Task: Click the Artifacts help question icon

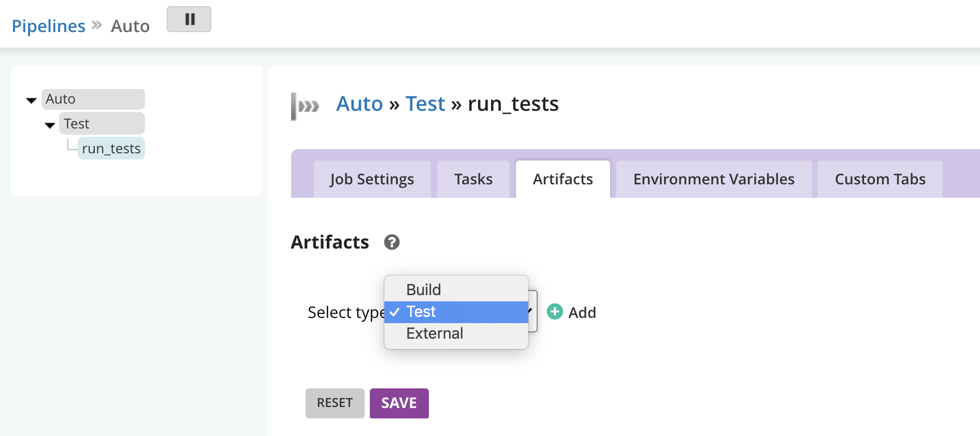Action: coord(392,242)
